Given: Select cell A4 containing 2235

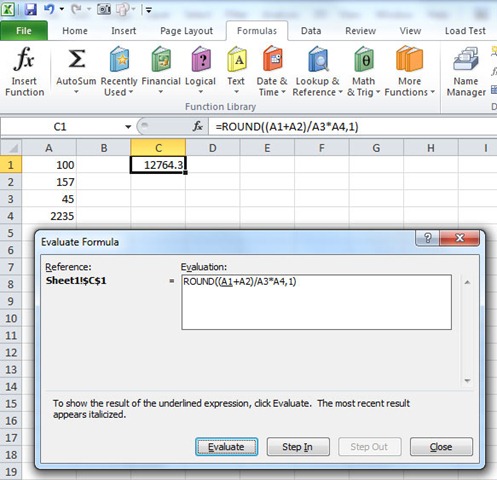Looking at the screenshot, I should pos(49,216).
